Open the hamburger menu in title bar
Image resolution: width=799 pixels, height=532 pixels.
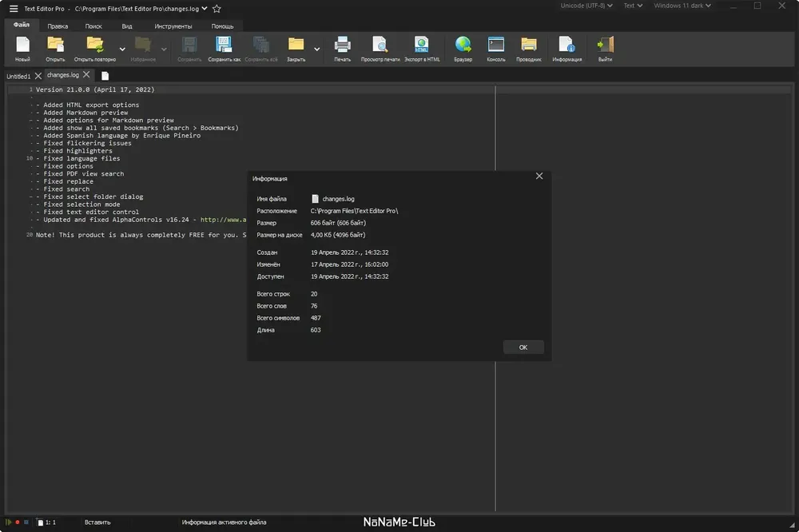pos(14,9)
